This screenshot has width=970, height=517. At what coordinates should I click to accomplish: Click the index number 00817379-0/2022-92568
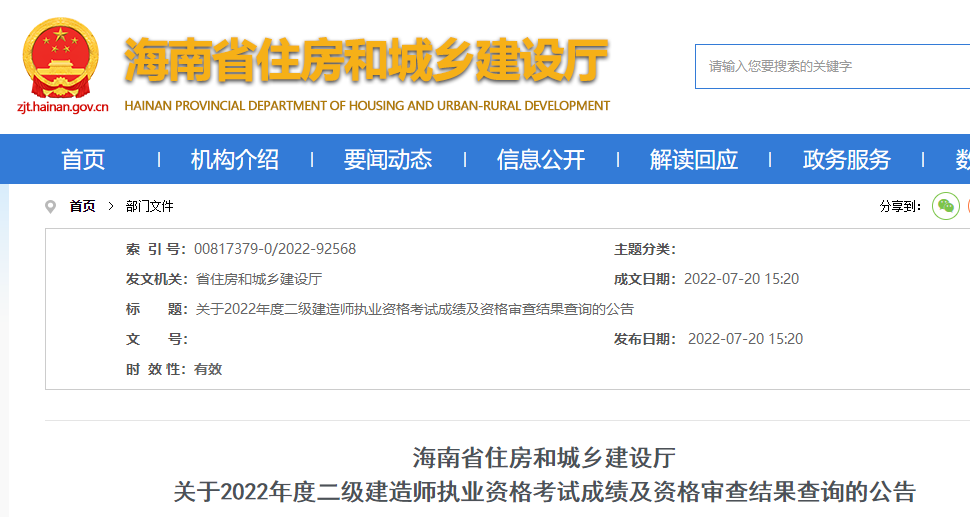click(x=275, y=249)
